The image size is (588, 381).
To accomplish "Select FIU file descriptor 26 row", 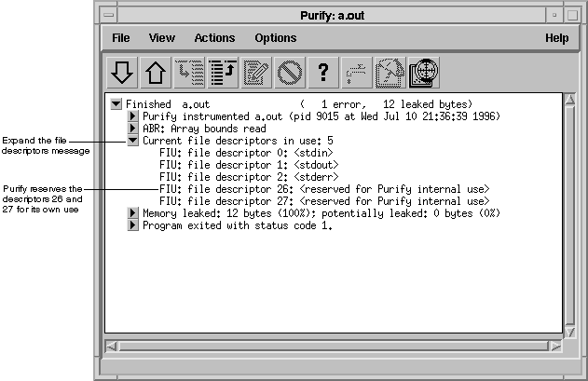I will tap(324, 189).
